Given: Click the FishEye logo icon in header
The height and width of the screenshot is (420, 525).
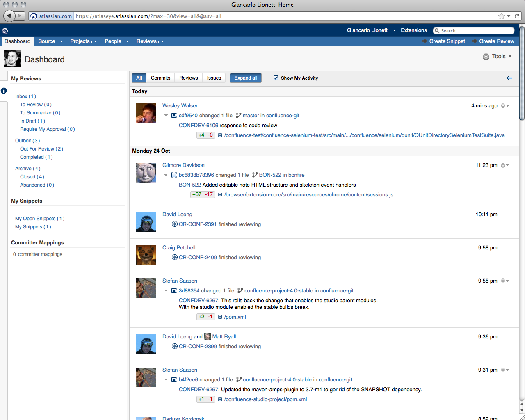Looking at the screenshot, I should pos(5,31).
